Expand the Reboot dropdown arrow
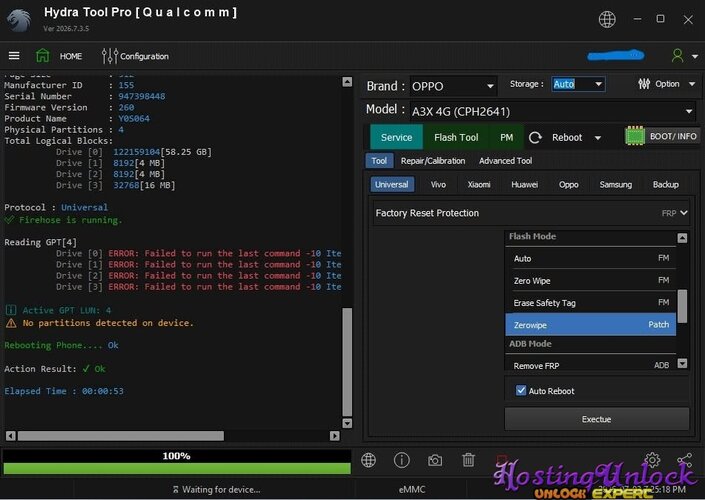This screenshot has width=705, height=500. click(598, 138)
